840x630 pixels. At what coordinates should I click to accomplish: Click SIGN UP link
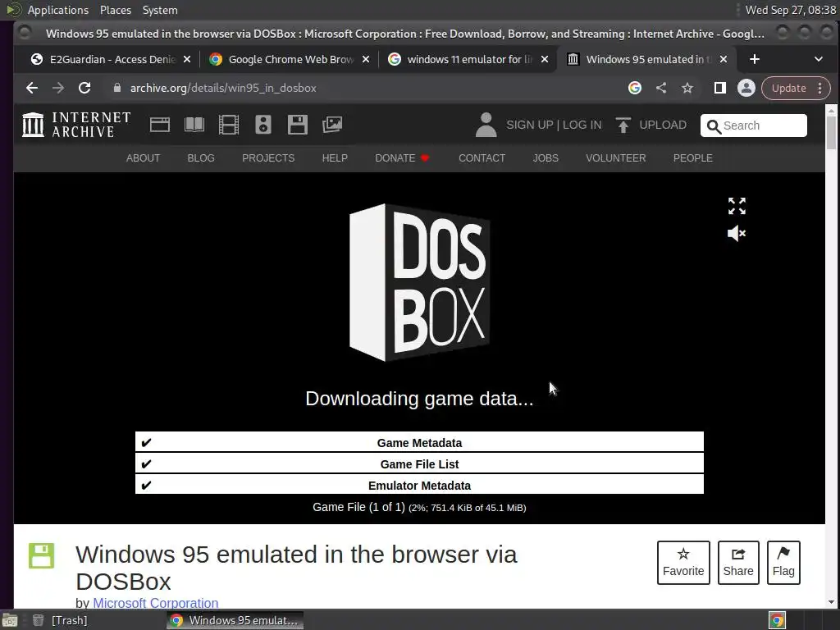pos(530,125)
